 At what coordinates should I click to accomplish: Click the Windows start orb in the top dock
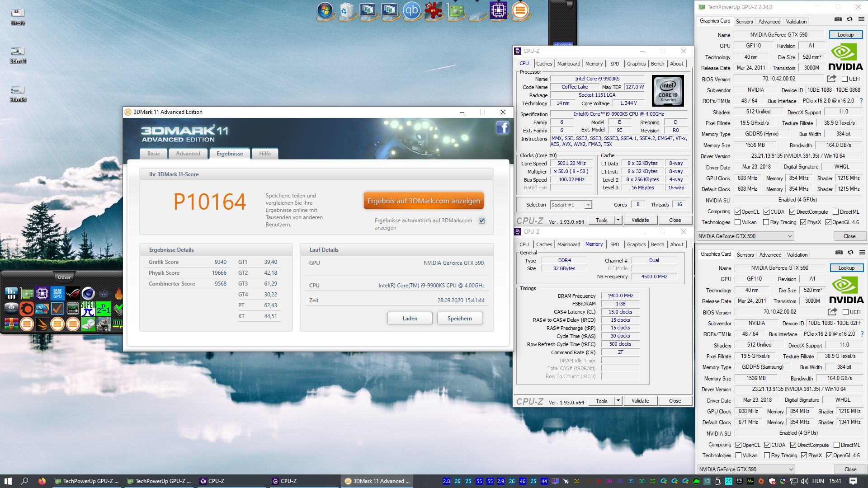tap(325, 11)
